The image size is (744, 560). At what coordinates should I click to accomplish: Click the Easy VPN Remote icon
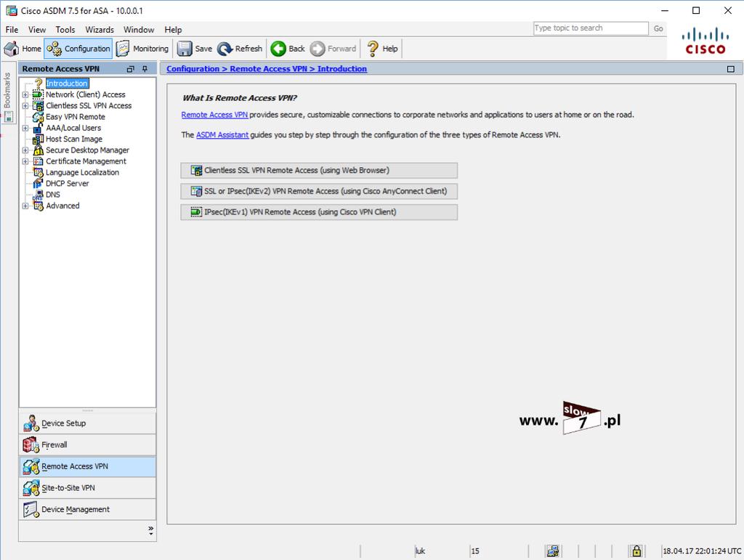[38, 117]
